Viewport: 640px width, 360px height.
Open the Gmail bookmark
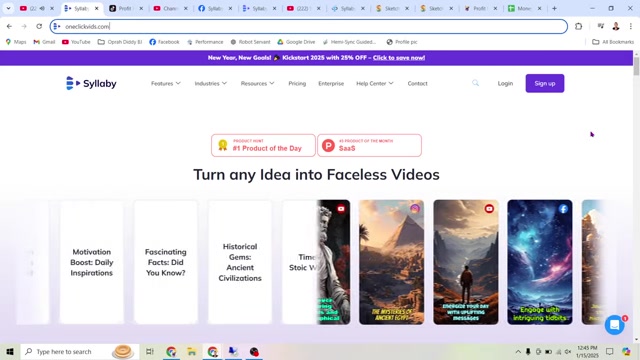(44, 42)
